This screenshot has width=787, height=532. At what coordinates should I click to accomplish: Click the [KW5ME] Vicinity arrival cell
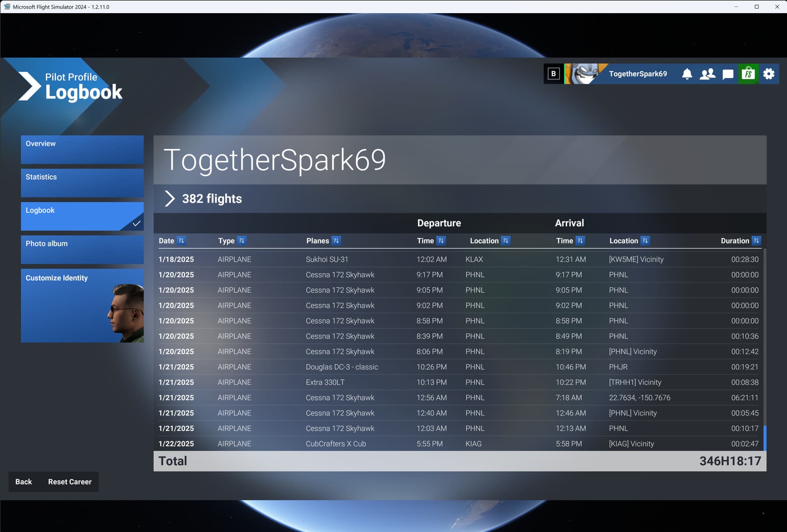pyautogui.click(x=636, y=259)
